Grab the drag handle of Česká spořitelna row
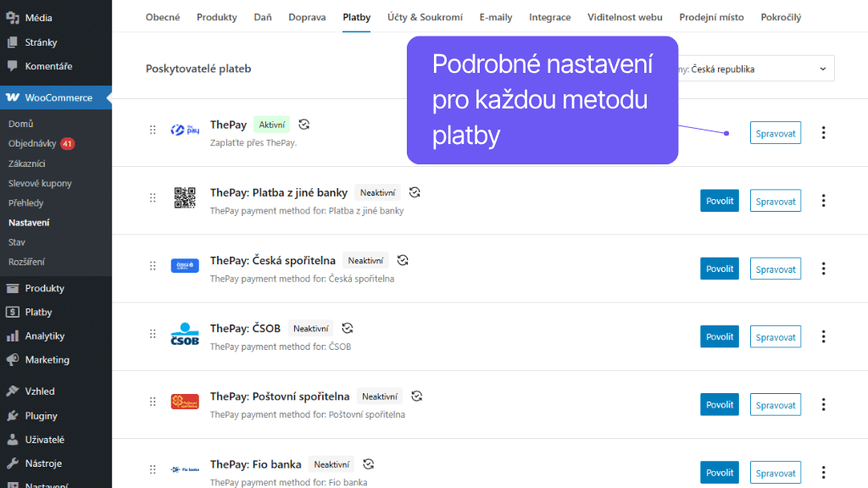This screenshot has height=488, width=868. 153,266
